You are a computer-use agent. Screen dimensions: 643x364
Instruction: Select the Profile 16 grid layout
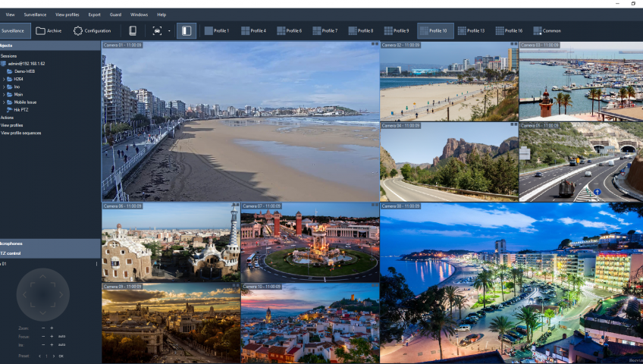point(509,31)
